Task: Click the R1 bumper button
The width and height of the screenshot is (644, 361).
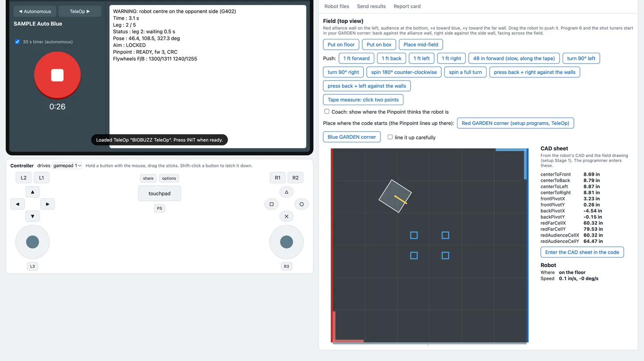Action: point(278,178)
